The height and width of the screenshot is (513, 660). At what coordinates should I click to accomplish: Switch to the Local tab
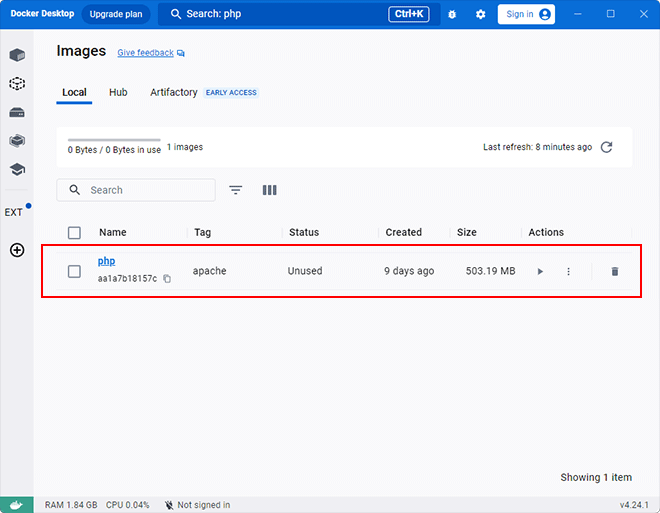tap(74, 92)
